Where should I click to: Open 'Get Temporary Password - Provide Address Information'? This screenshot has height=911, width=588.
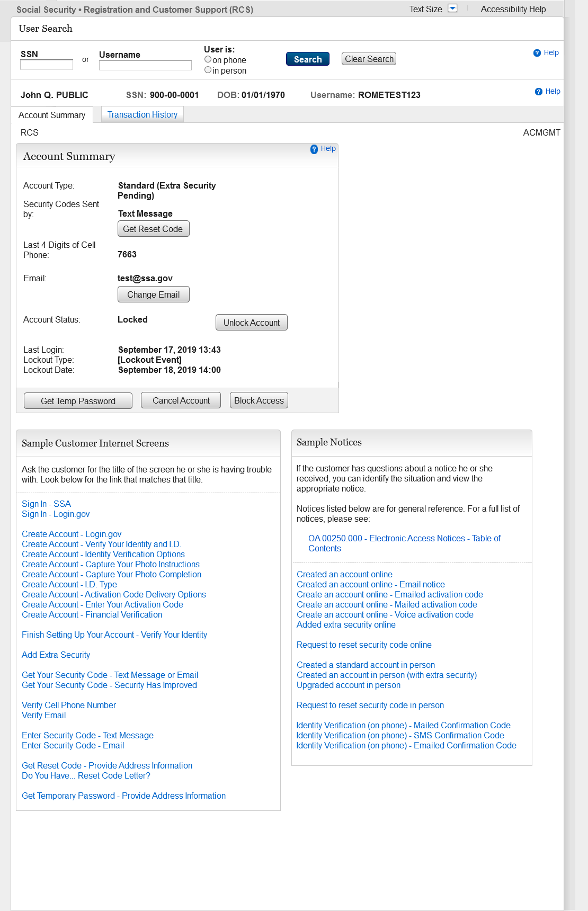[123, 796]
